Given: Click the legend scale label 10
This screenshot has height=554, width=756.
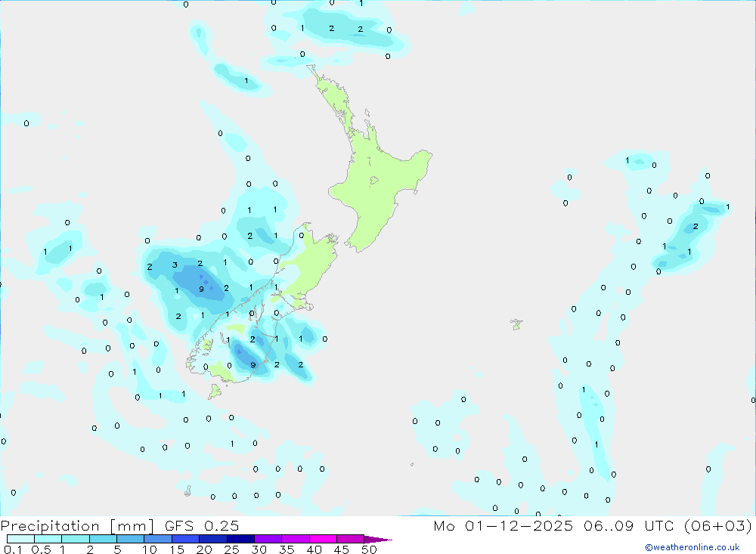Looking at the screenshot, I should pyautogui.click(x=150, y=549).
